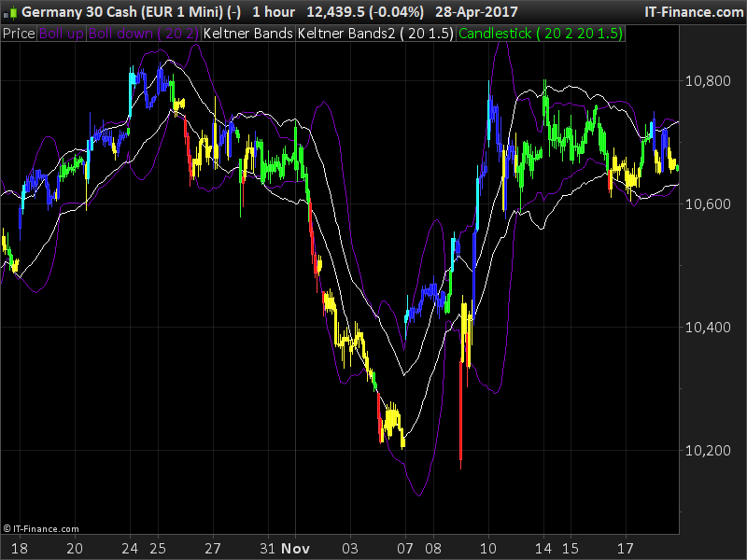Viewport: 747px width, 560px height.
Task: Click the 17 date label on time axis
Action: click(626, 549)
